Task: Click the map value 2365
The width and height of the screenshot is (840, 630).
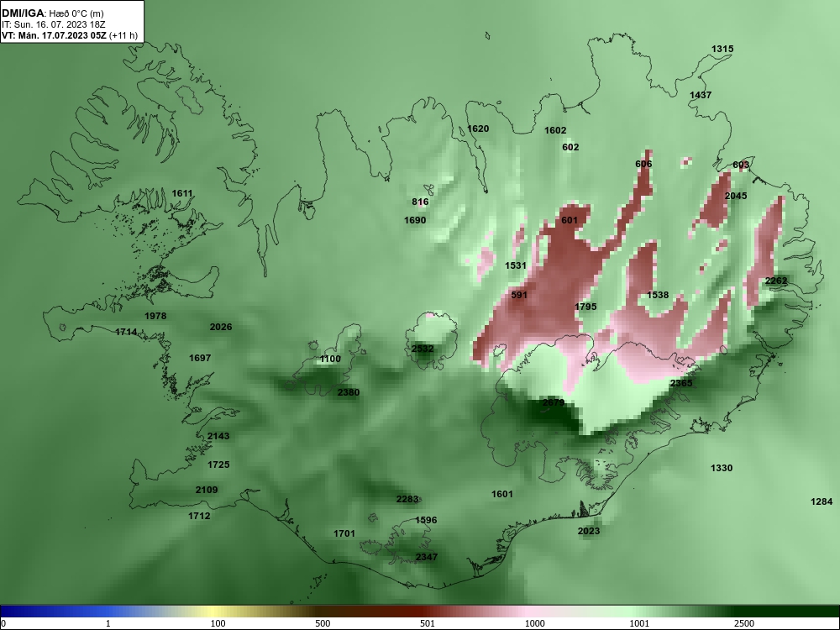Action: [681, 383]
